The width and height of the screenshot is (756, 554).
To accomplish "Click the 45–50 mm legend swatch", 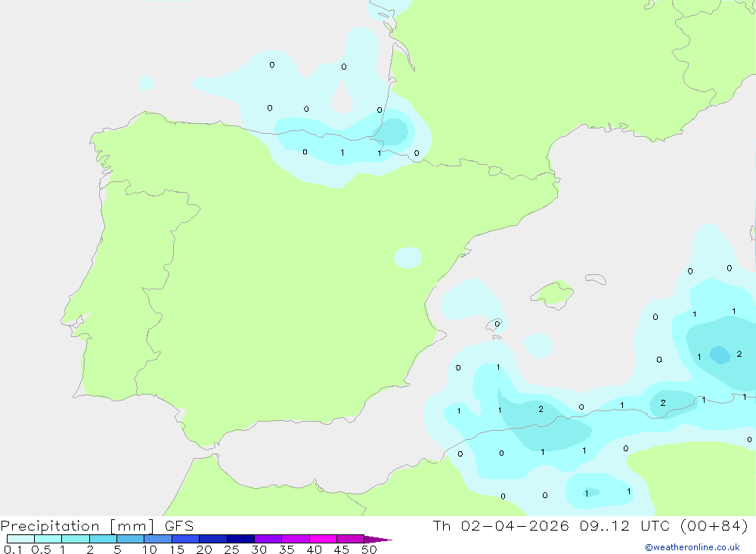I will pyautogui.click(x=350, y=539).
